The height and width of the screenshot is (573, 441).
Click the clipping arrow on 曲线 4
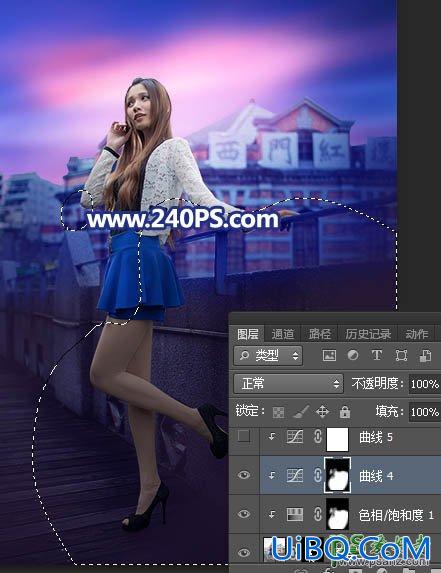tap(272, 475)
